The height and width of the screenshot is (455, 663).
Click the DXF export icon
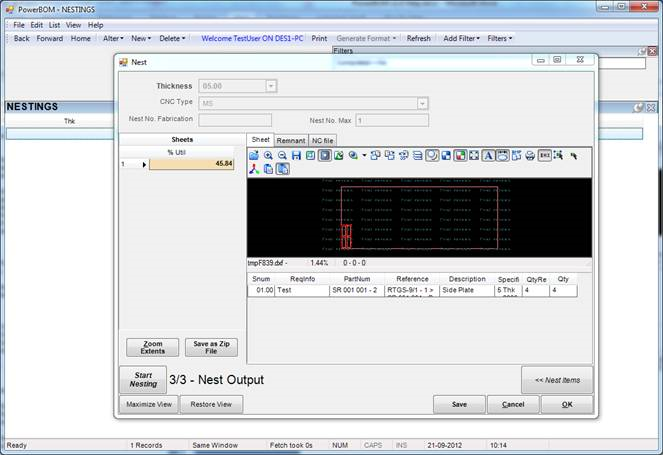[545, 156]
